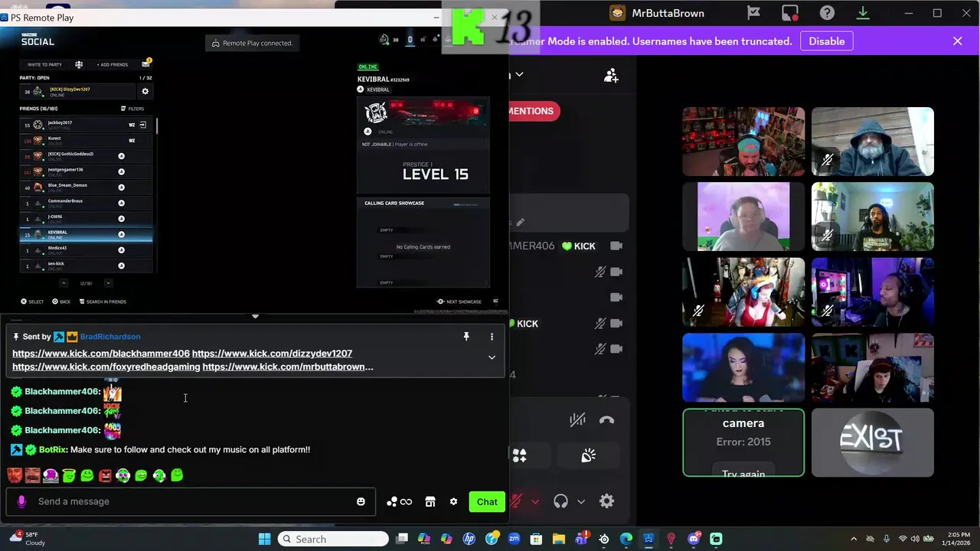Open the foxyredheadgaming Kick link
This screenshot has height=551, width=980.
(106, 367)
